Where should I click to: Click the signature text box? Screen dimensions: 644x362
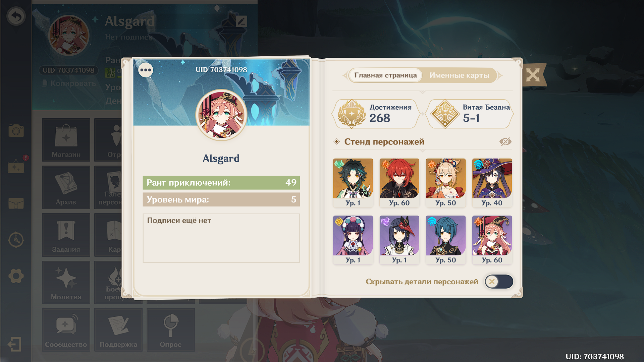coord(221,238)
